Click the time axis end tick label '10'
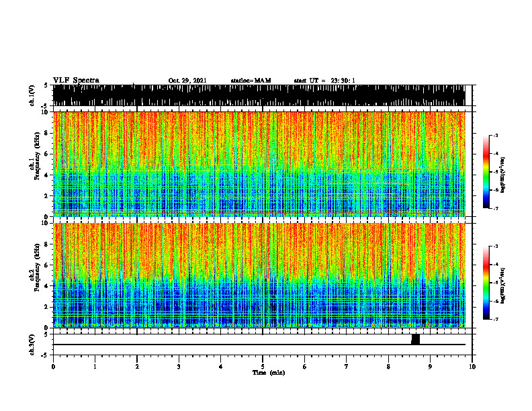 click(472, 367)
